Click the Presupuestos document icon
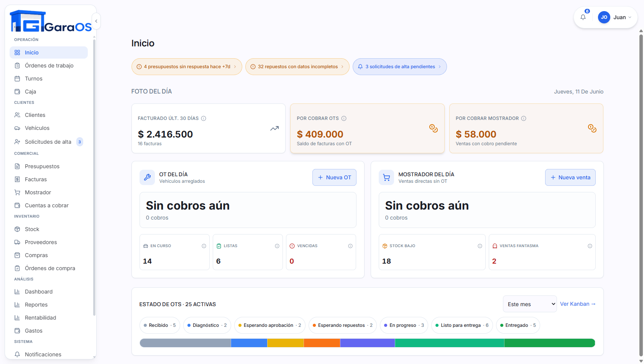The width and height of the screenshot is (644, 364). tap(17, 166)
